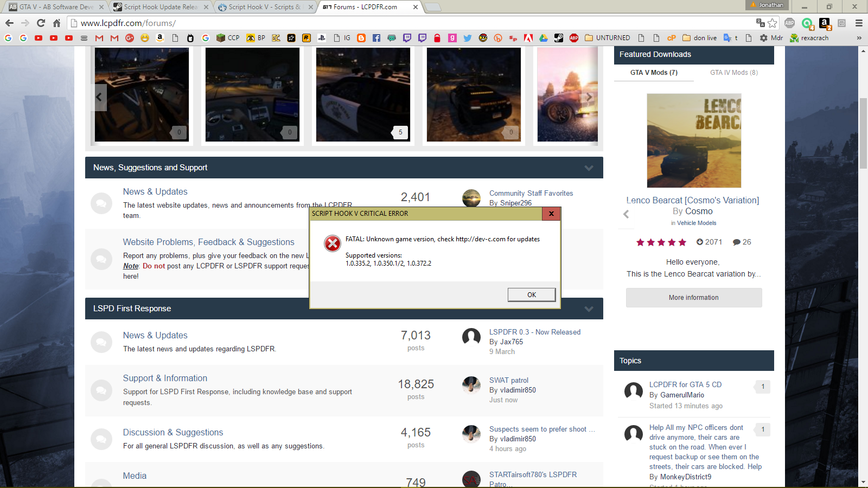Image resolution: width=868 pixels, height=488 pixels.
Task: Open the Support & Information forum
Action: pos(165,378)
